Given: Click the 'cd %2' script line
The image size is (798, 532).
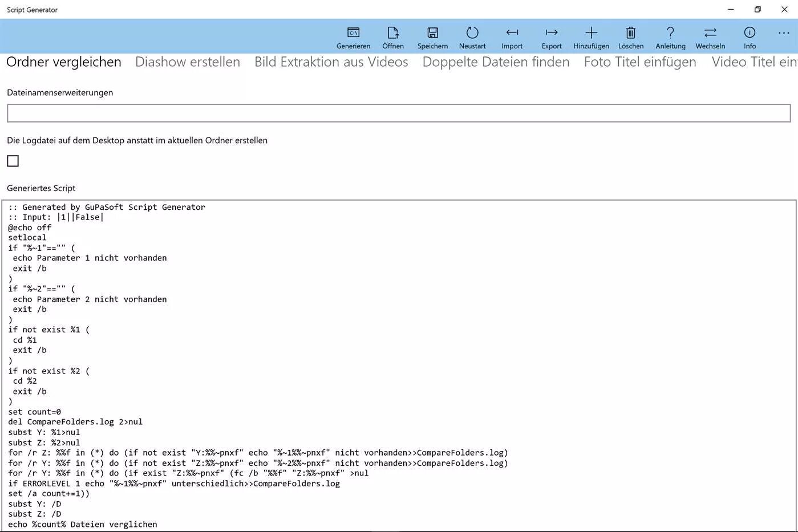Looking at the screenshot, I should coord(25,381).
